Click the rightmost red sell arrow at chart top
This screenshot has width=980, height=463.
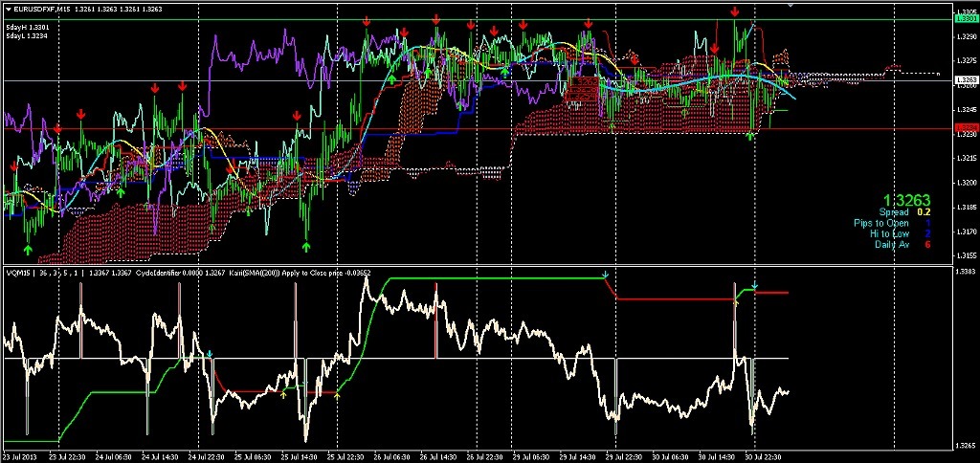click(734, 11)
